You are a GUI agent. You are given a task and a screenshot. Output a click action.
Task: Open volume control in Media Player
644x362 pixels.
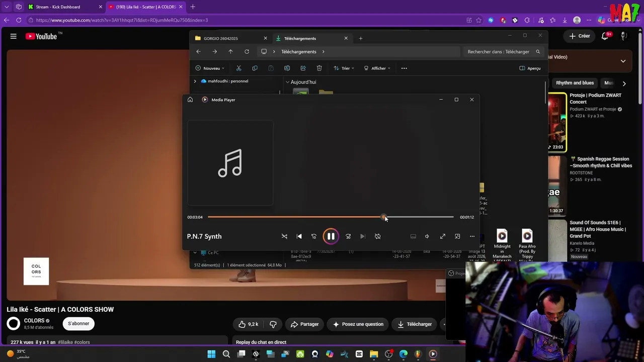coord(427,236)
